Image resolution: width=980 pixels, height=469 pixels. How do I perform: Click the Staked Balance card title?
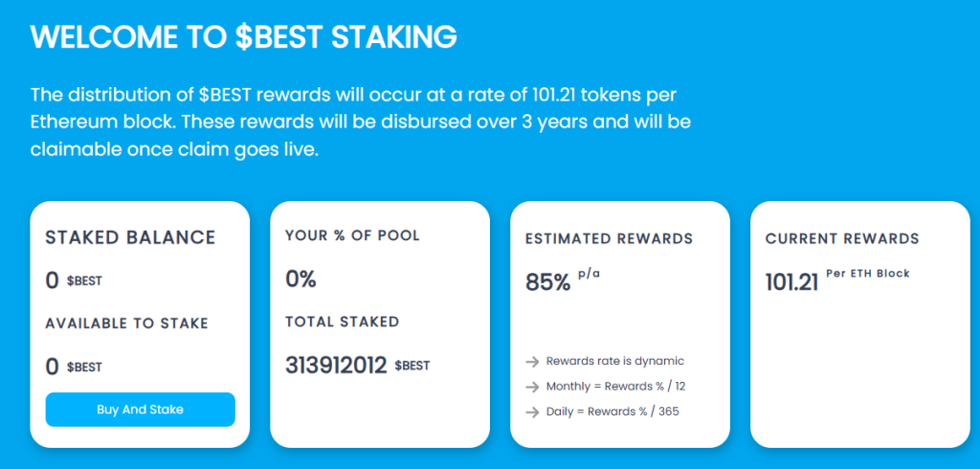(x=130, y=237)
